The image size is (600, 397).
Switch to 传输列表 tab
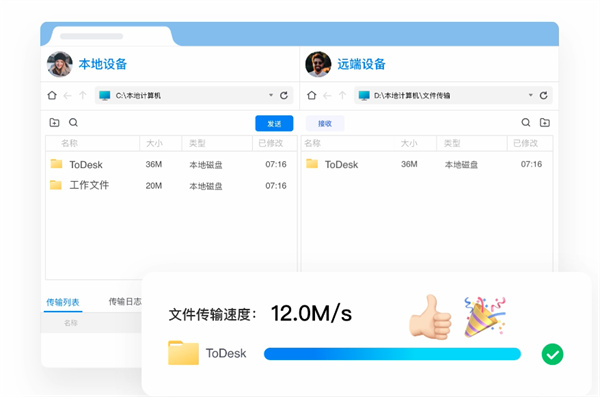(x=63, y=302)
